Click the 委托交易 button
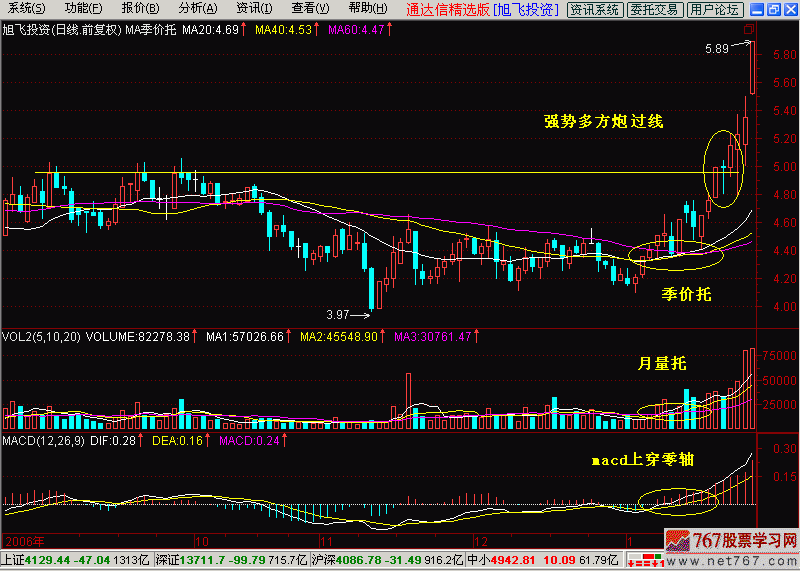The height and width of the screenshot is (571, 800). (655, 10)
